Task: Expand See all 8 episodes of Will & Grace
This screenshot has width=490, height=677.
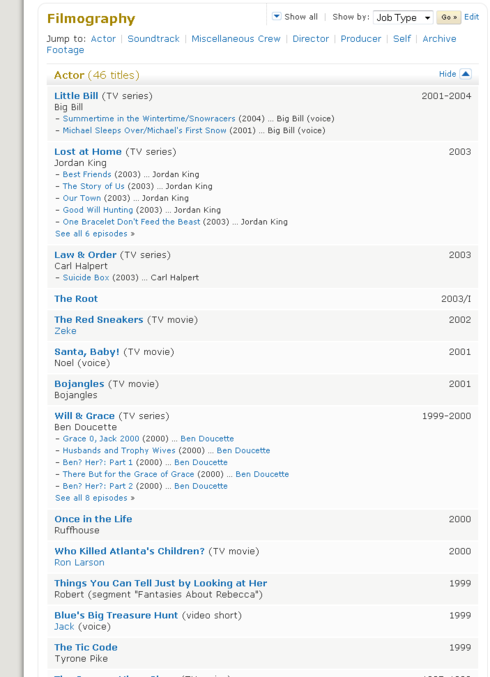Action: coord(95,498)
